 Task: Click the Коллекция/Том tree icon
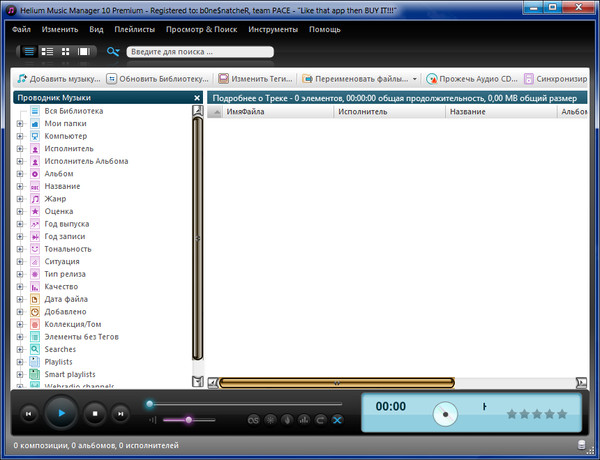pyautogui.click(x=35, y=325)
